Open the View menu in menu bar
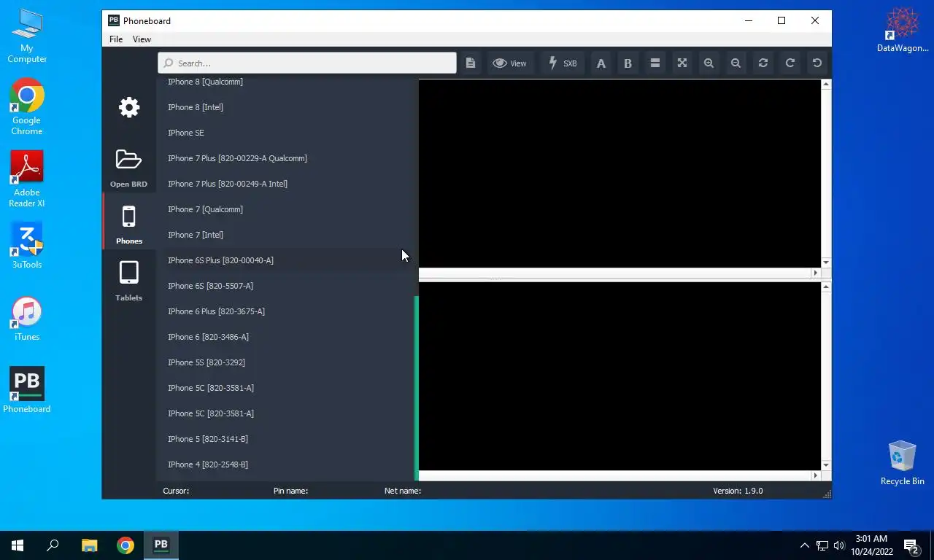934x560 pixels. (142, 39)
